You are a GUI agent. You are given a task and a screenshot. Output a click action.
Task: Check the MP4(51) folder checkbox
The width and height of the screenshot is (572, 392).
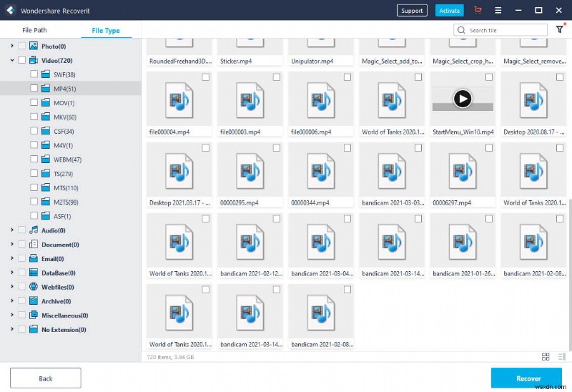click(34, 89)
